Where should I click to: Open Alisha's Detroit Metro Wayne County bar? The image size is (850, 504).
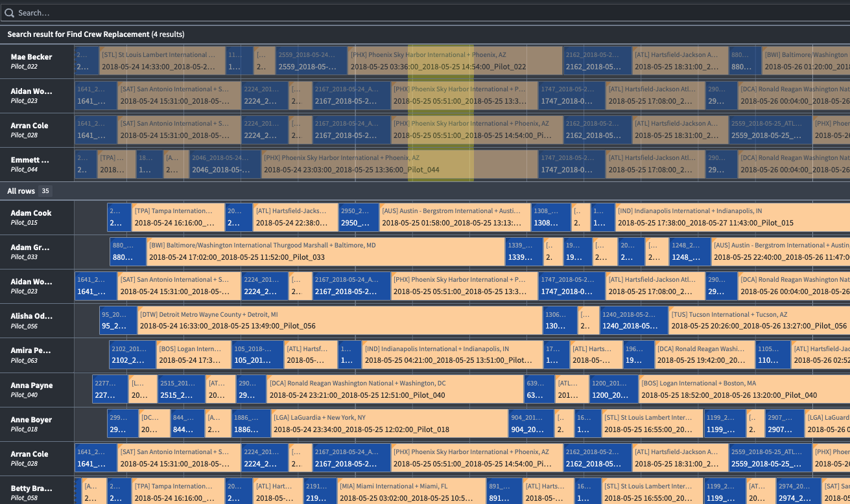point(339,321)
